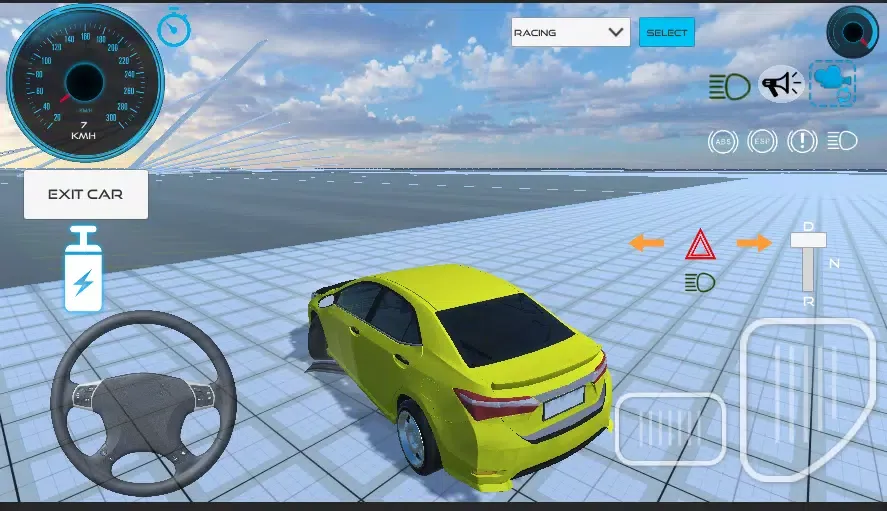Toggle the green headlights icon beside the horn
This screenshot has height=511, width=887.
(729, 87)
